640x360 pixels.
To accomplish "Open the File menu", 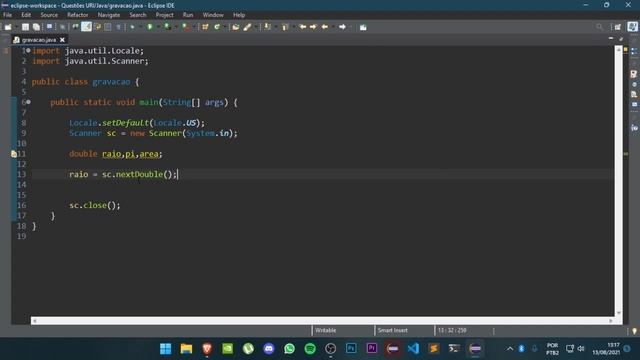I will (7, 15).
